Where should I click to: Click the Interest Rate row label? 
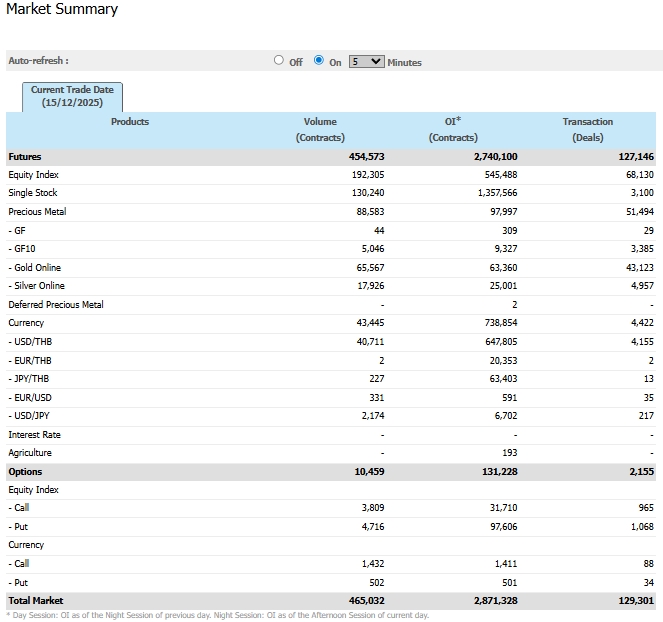coord(34,435)
